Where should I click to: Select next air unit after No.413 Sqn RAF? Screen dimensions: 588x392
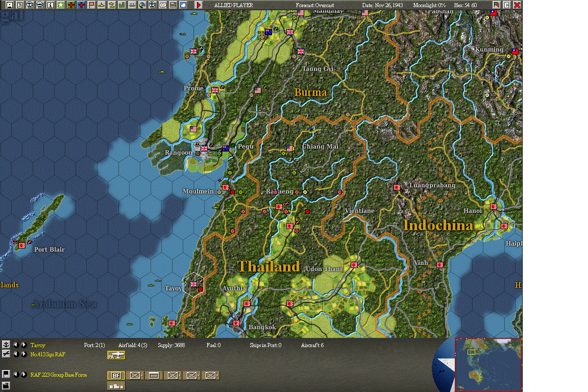click(x=23, y=354)
